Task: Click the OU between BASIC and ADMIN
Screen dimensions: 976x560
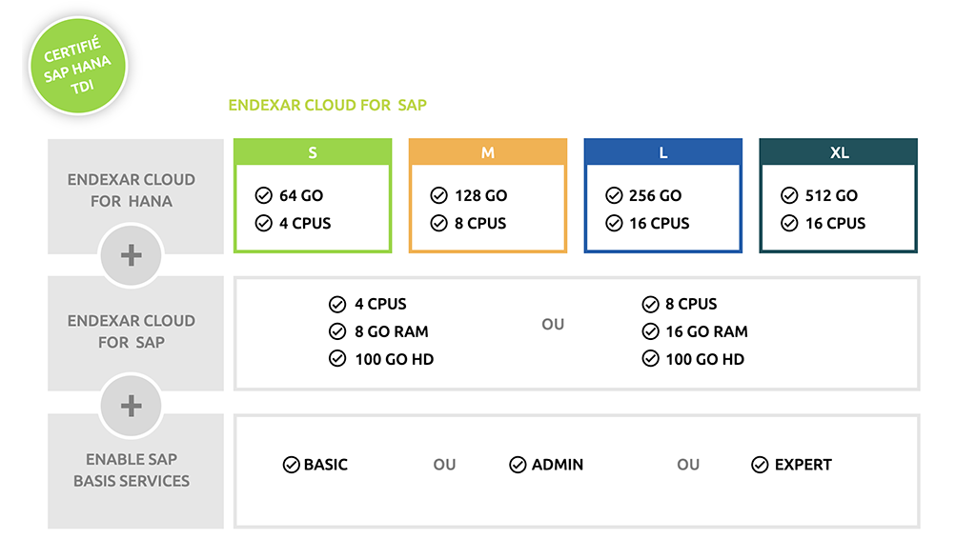Action: point(444,465)
